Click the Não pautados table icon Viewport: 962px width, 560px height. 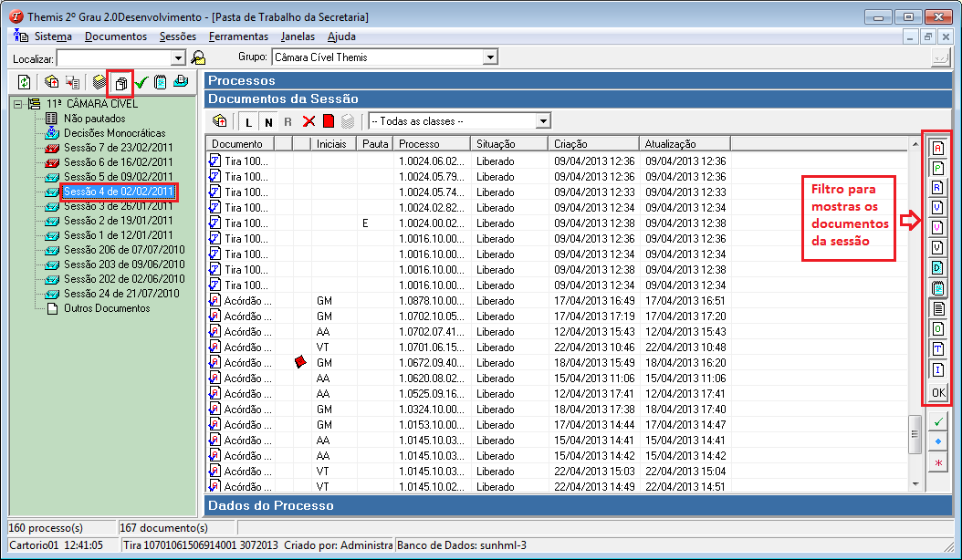(51, 119)
